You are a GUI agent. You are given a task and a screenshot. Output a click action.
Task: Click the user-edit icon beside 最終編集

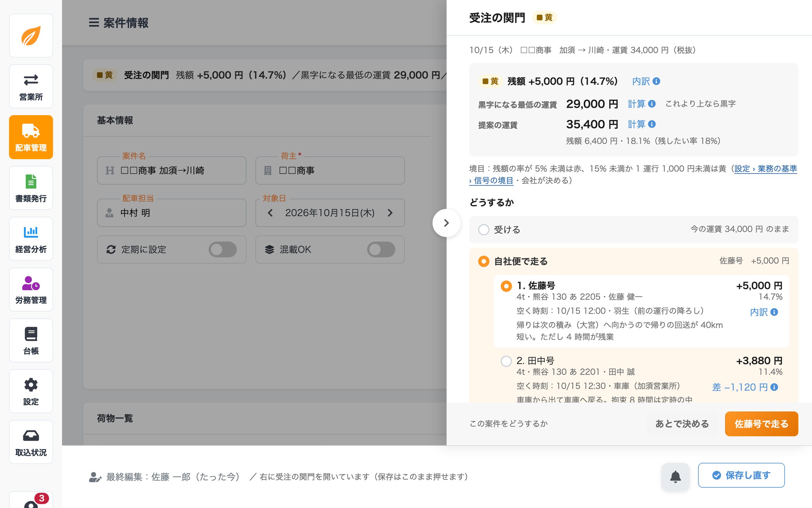click(95, 477)
